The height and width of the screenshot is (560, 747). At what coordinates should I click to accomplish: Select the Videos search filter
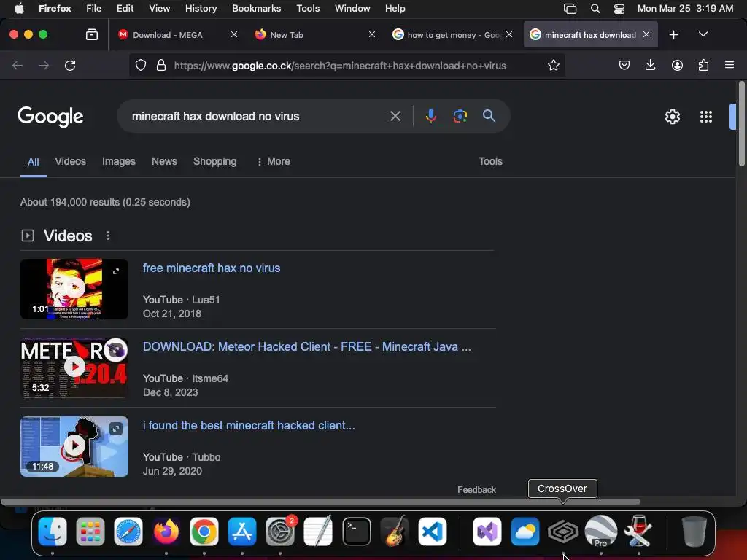click(x=70, y=161)
